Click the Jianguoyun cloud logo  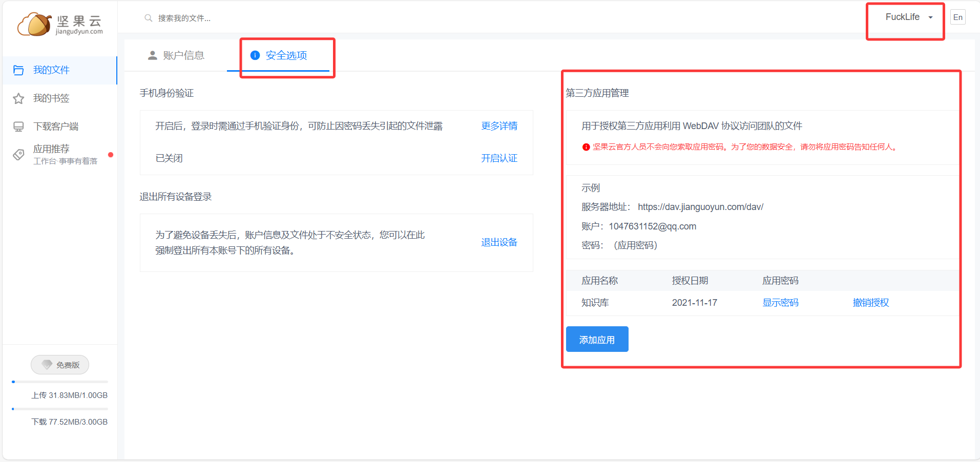pos(34,24)
